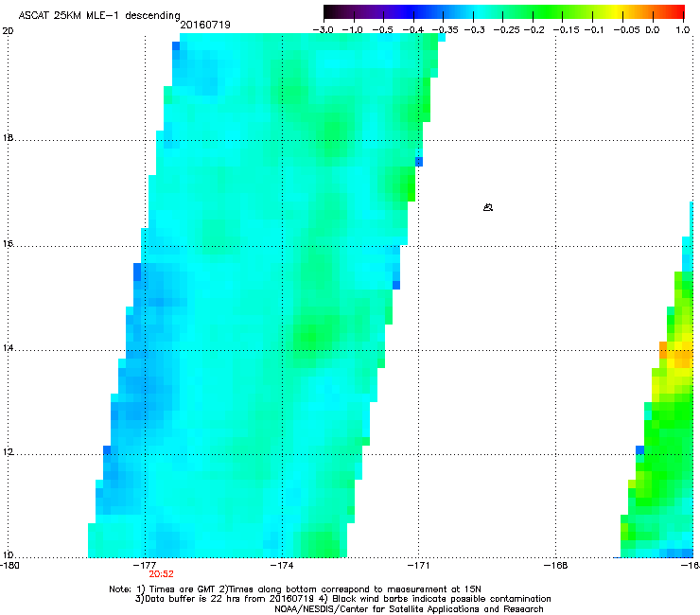Viewport: 700px width, 615px height.
Task: Click the longitude axis label "-177"
Action: 145,566
